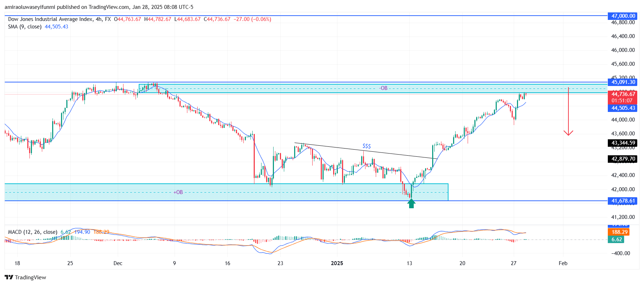The image size is (644, 285).
Task: Click the MACD histogram value label 6.62
Action: pyautogui.click(x=616, y=240)
